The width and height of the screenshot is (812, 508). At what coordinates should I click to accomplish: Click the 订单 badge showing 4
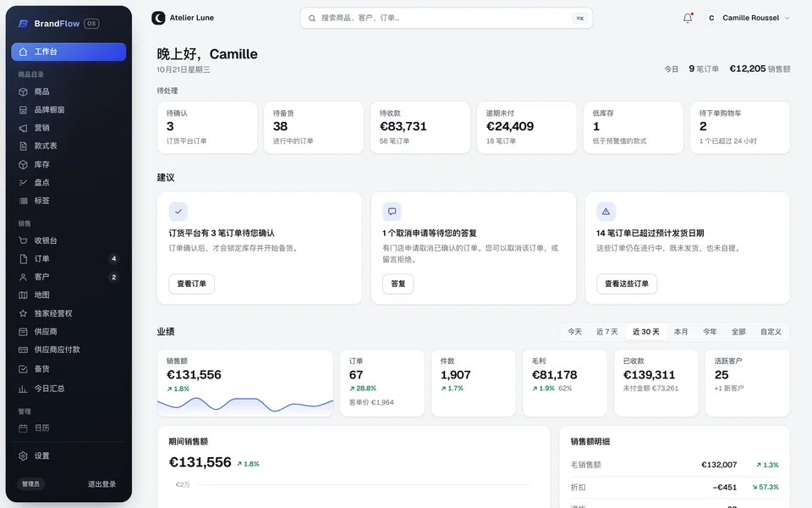(x=114, y=259)
